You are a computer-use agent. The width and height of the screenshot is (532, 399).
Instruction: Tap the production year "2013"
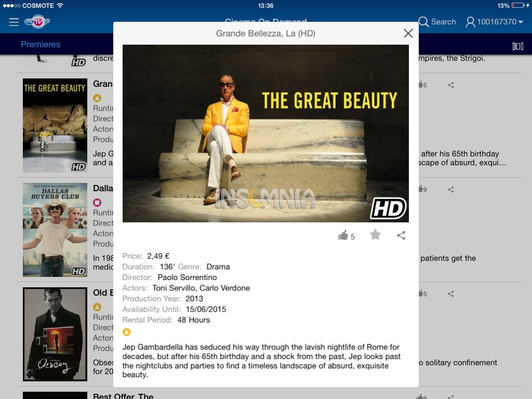(194, 299)
